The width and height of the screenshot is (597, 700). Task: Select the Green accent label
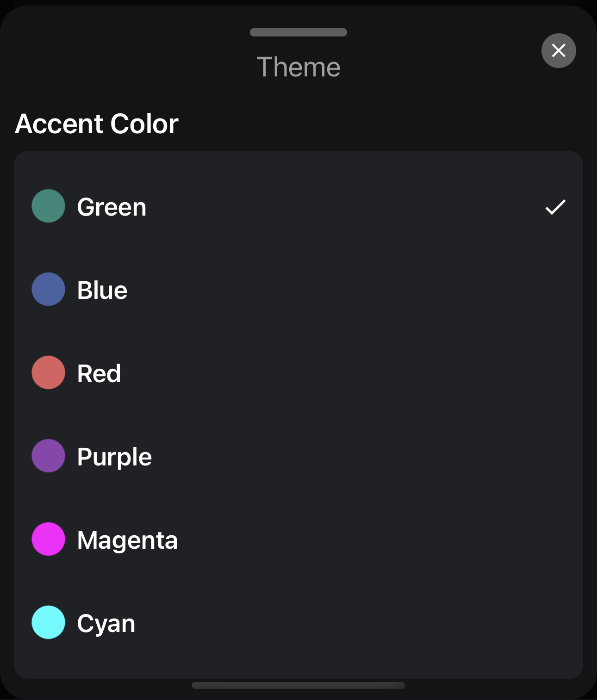112,207
